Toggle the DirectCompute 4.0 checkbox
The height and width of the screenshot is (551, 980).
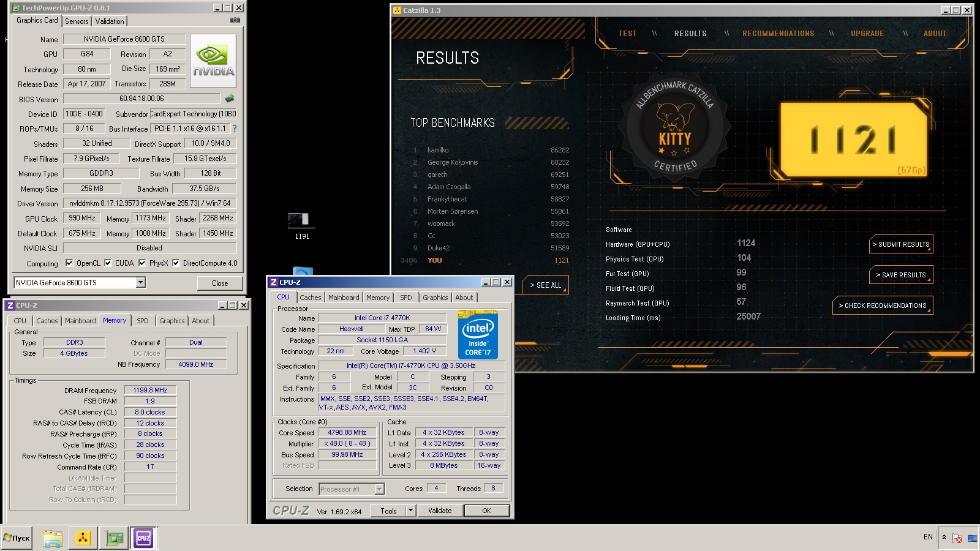pyautogui.click(x=176, y=263)
